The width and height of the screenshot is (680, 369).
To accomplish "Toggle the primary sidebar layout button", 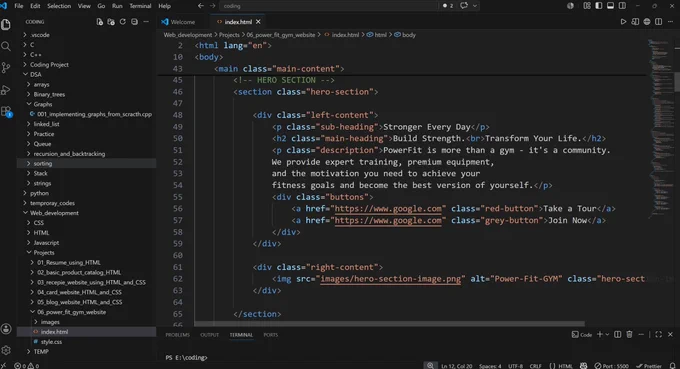I will (x=598, y=6).
